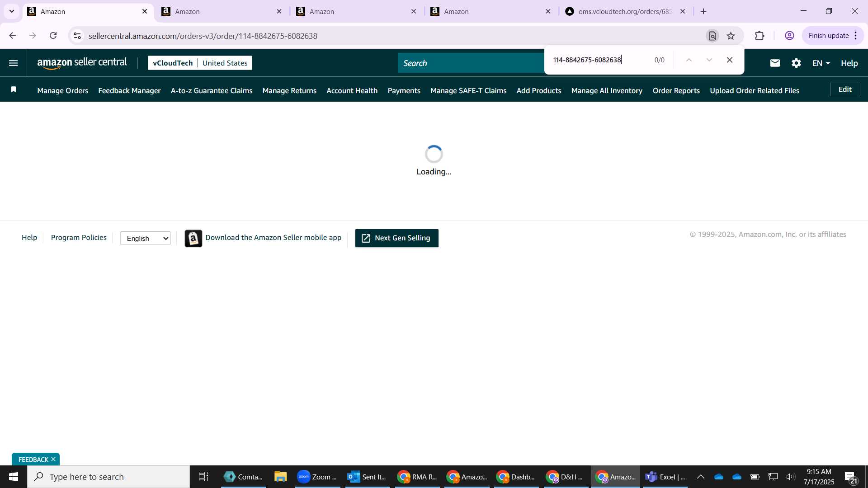Switch to the second Amazon tab
The width and height of the screenshot is (868, 488).
click(222, 11)
